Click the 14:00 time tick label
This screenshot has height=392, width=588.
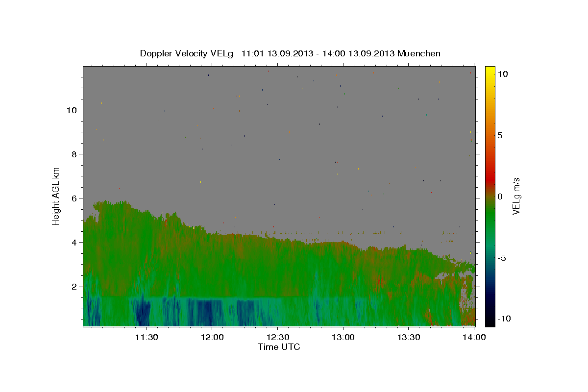474,337
